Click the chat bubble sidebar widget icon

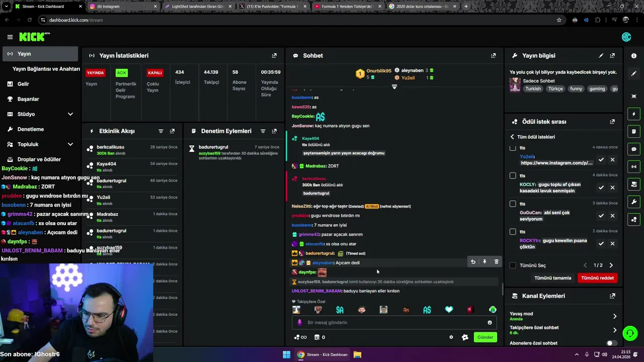click(634, 149)
